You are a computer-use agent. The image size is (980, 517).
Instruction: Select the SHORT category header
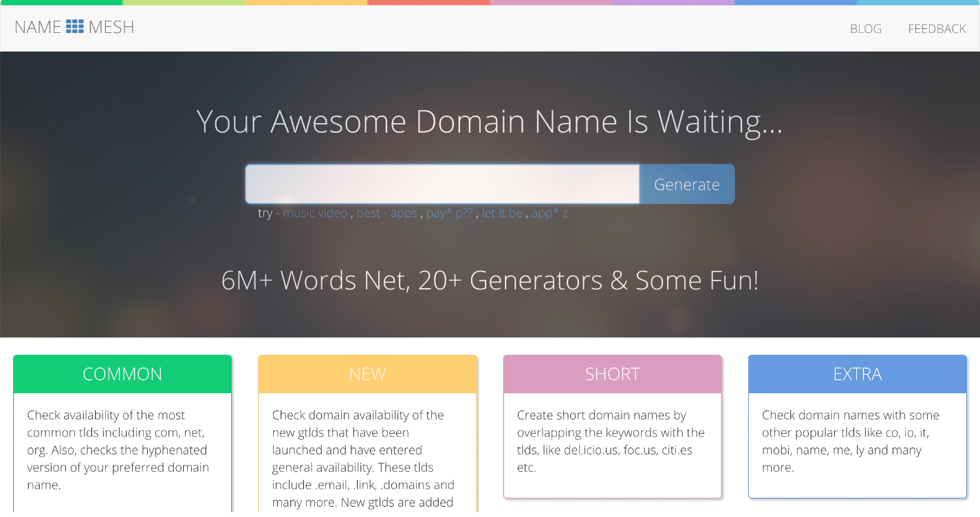click(x=612, y=374)
